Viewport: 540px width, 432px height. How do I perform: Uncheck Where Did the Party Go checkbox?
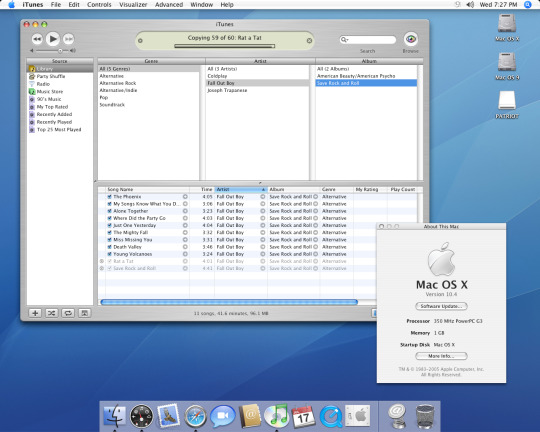110,218
